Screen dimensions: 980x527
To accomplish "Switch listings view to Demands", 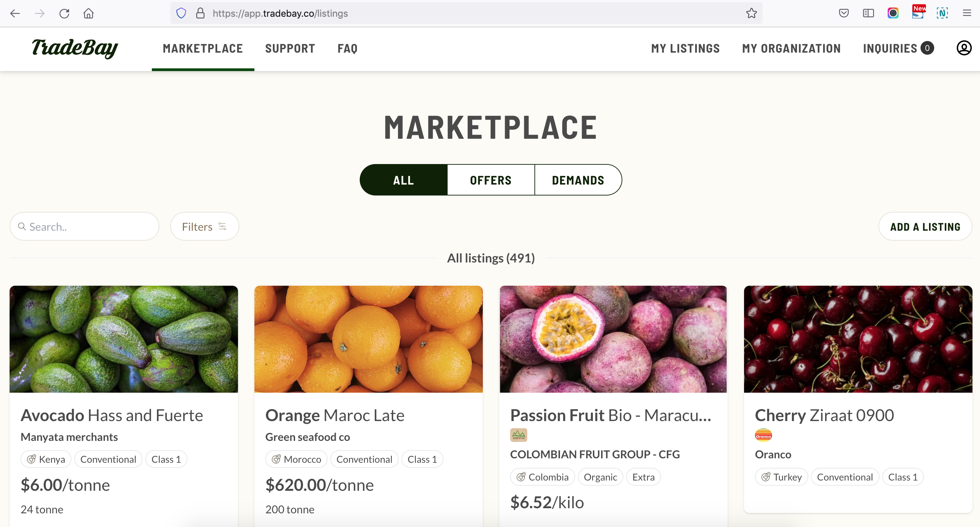I will pos(578,180).
